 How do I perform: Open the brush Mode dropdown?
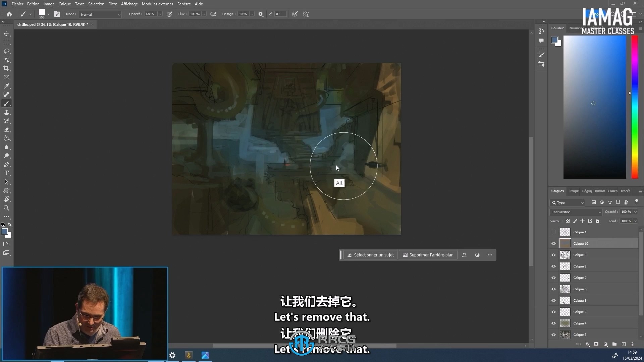[100, 14]
